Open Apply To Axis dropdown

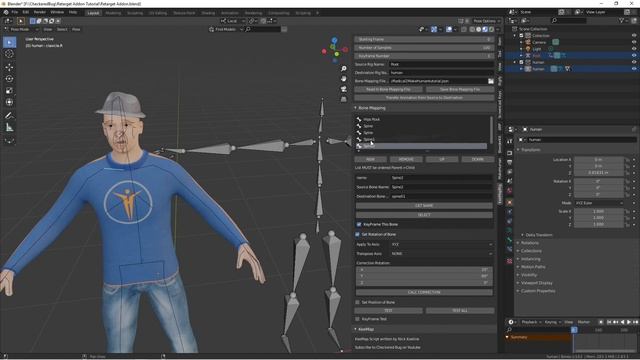coord(442,244)
